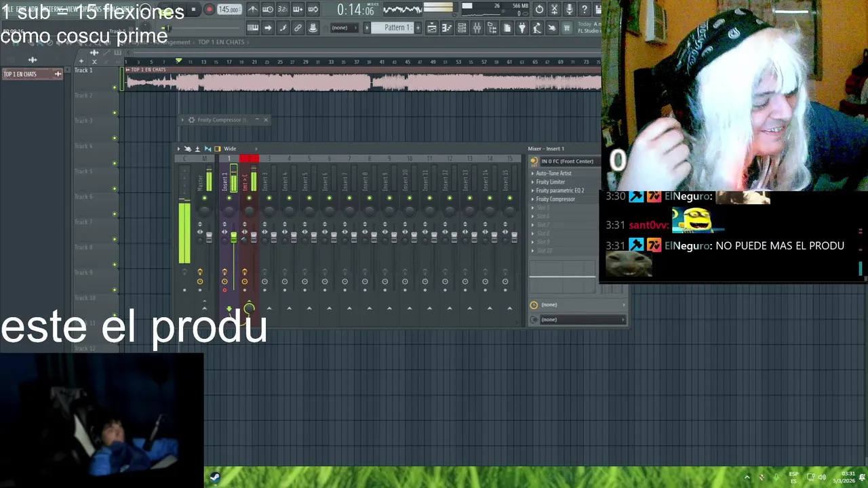Show hidden system tray icons chevron
This screenshot has width=868, height=488.
(x=747, y=477)
